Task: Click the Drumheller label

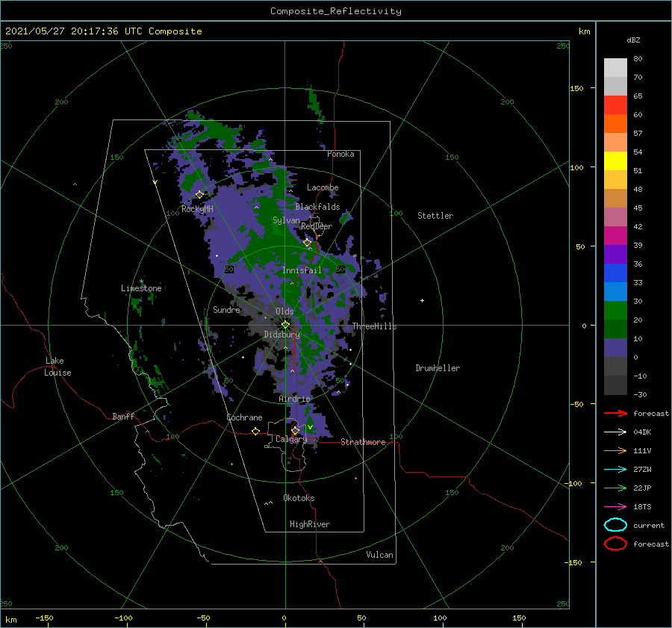Action: [438, 368]
